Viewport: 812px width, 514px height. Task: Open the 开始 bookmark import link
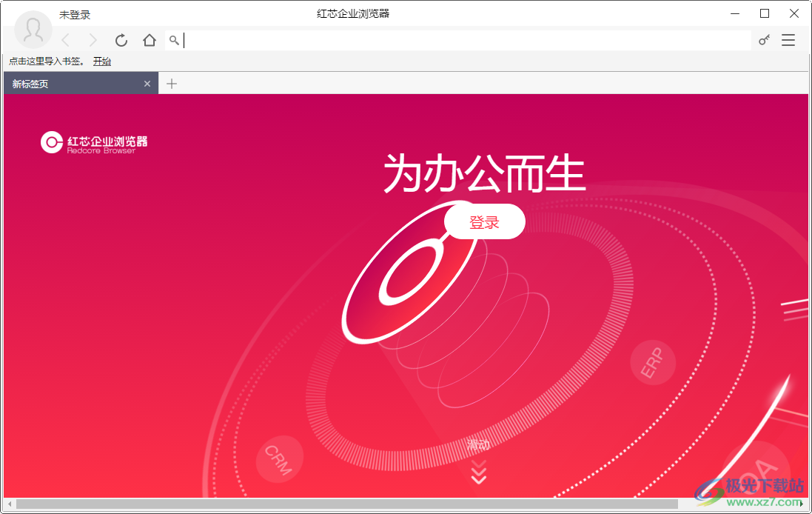(x=102, y=61)
